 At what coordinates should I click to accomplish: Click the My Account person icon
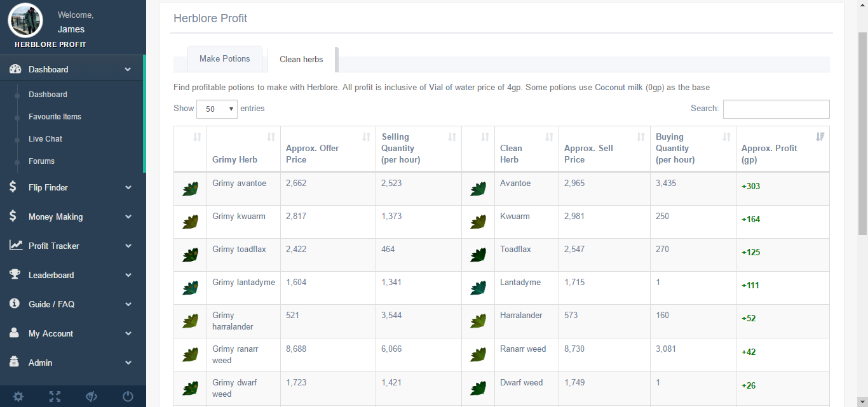click(14, 333)
